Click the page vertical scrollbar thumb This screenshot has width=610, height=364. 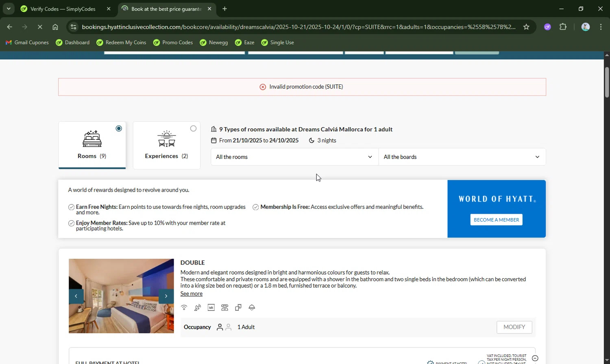pyautogui.click(x=607, y=82)
